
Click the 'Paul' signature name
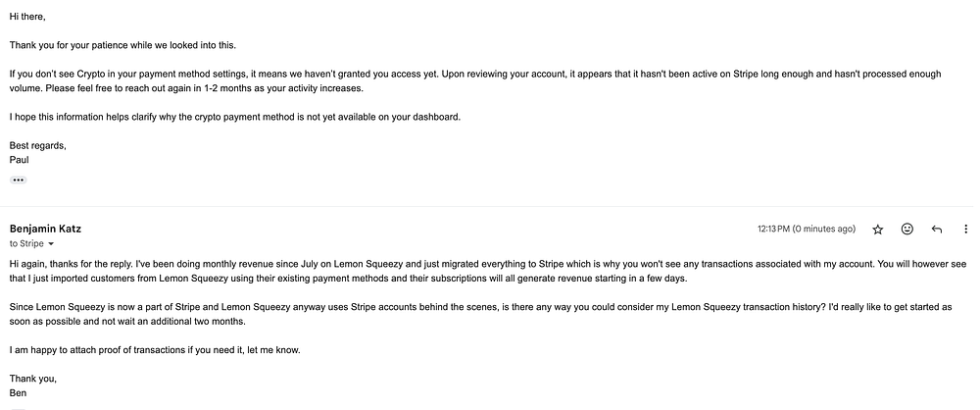point(19,158)
